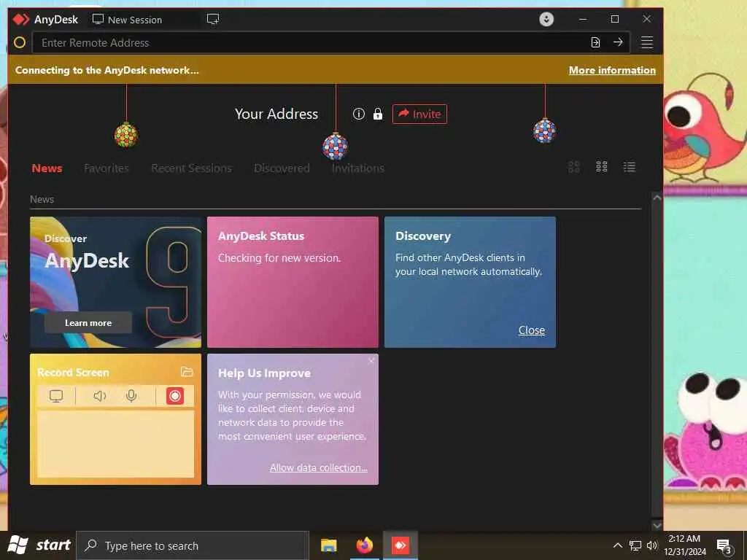Click the connect arrow in address bar
747x560 pixels.
tap(618, 42)
